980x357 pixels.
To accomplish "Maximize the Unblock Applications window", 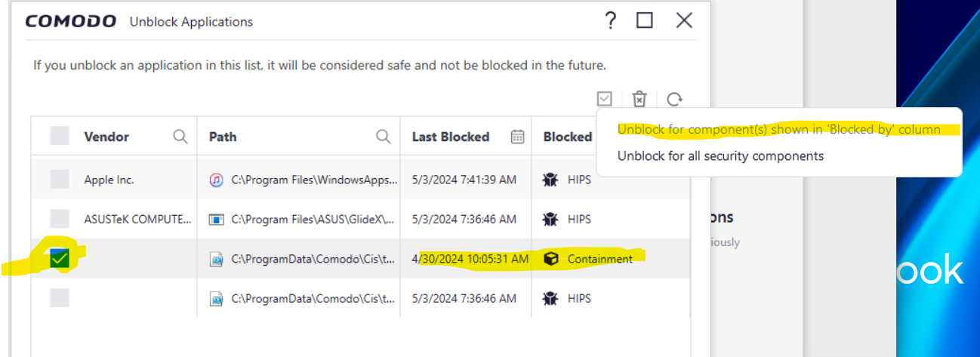I will 645,21.
